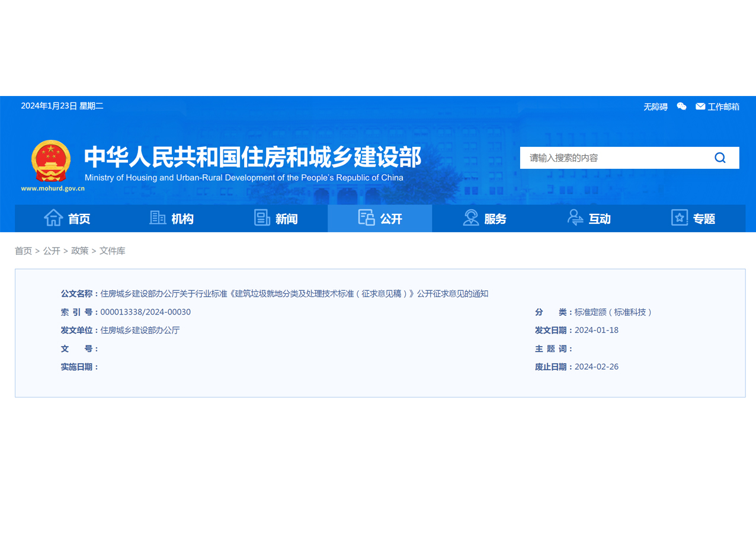Click the 公文名称 field label
Screen dimensions: 756x551
click(x=80, y=294)
